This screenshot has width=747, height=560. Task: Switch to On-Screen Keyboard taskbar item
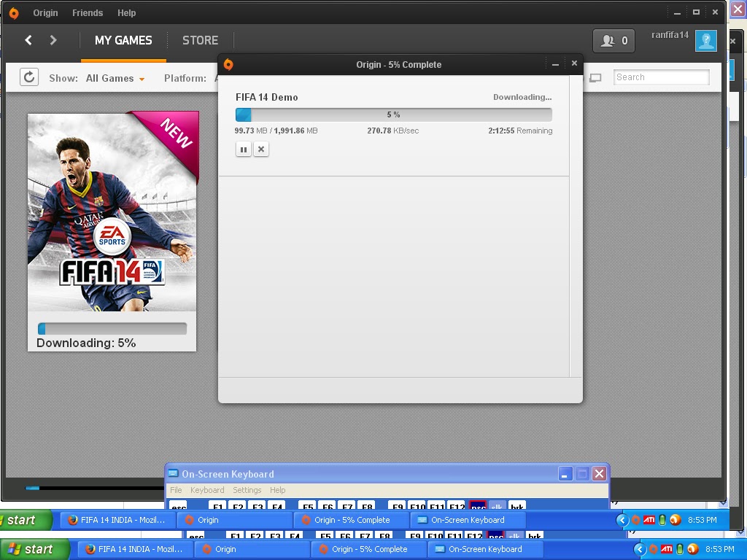tap(485, 549)
